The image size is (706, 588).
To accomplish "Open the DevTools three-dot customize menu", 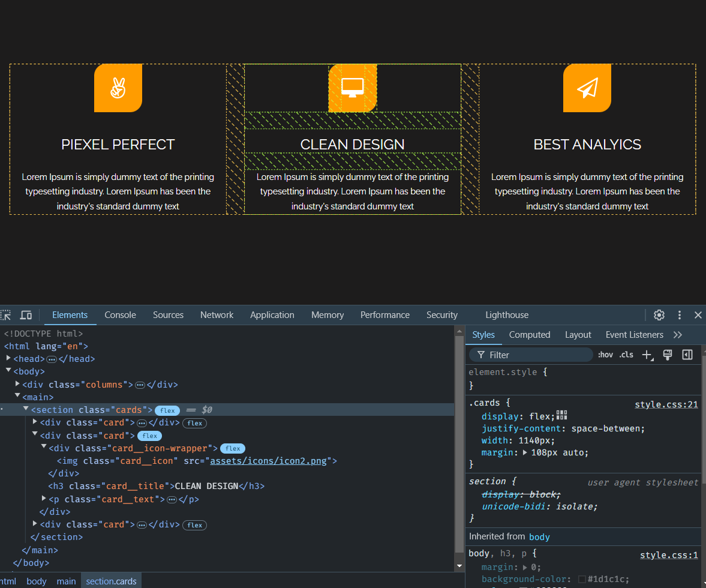I will click(x=680, y=315).
